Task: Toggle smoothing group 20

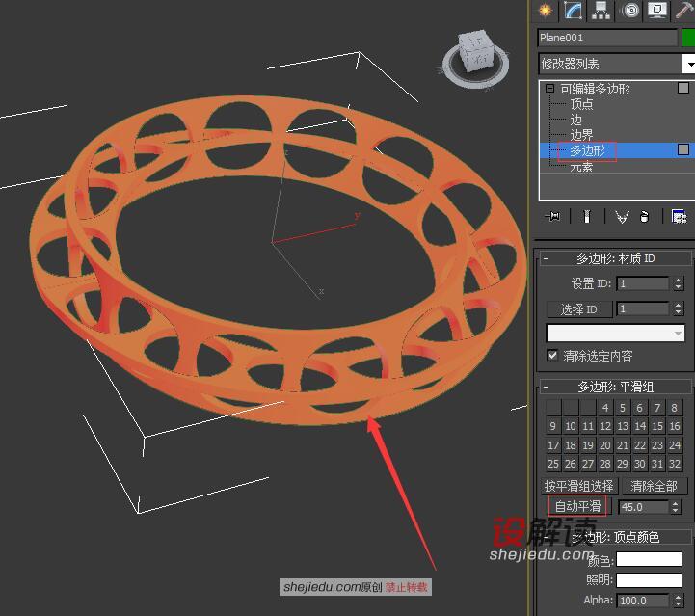Action: point(605,445)
